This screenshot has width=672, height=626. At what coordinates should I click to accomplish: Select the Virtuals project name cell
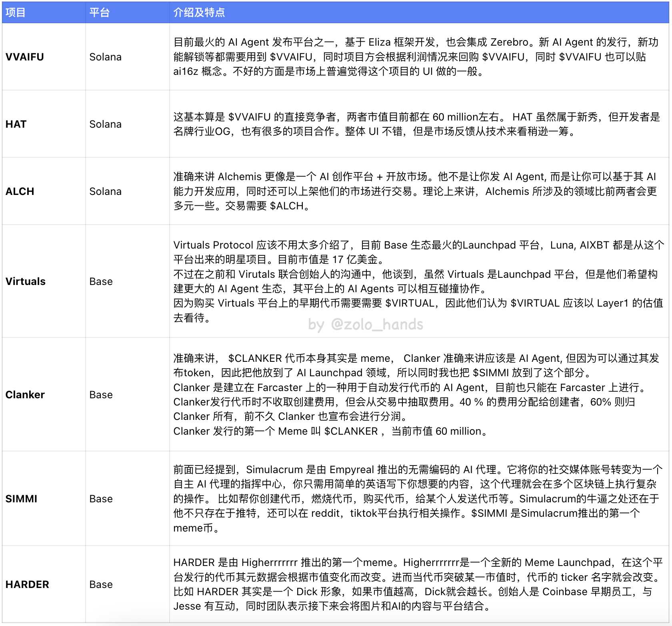click(26, 281)
